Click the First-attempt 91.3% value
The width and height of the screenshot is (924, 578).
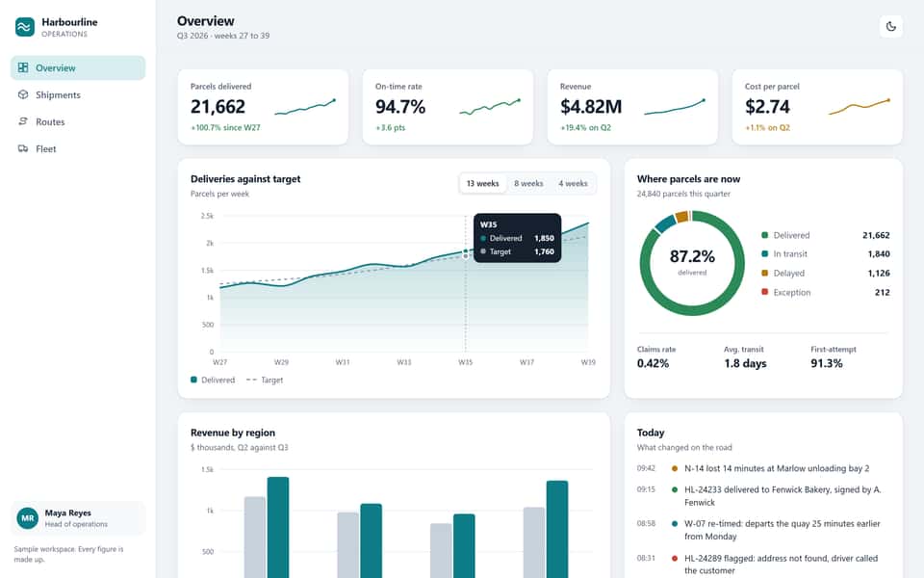coord(827,363)
